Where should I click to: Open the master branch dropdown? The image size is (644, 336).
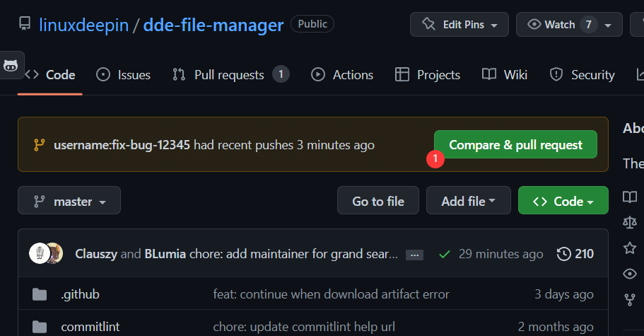click(x=69, y=200)
